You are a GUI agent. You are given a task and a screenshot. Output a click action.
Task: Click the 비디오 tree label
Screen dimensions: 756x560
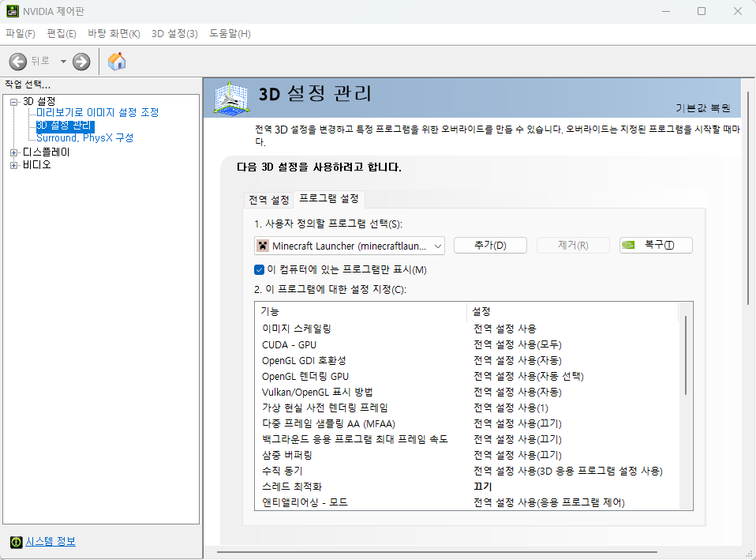pos(36,164)
